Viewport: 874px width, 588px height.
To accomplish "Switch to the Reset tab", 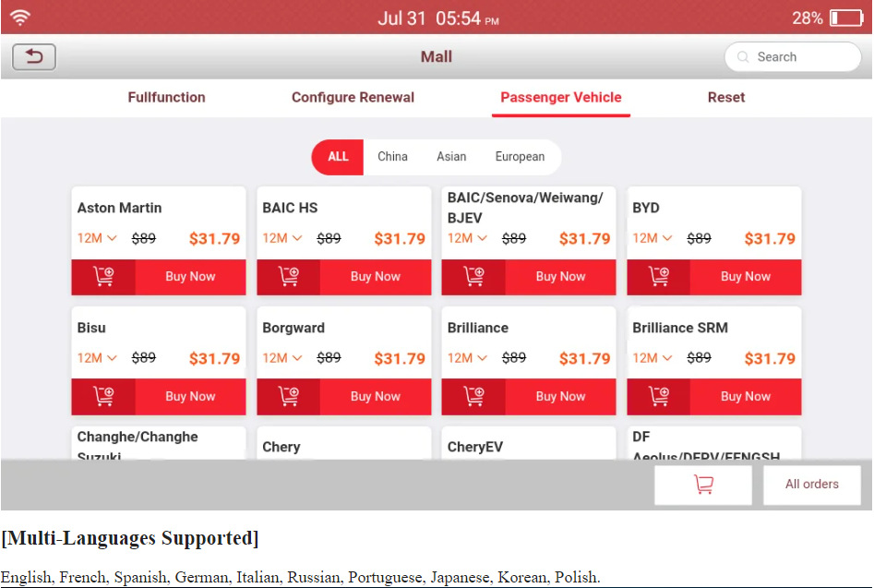I will point(726,98).
